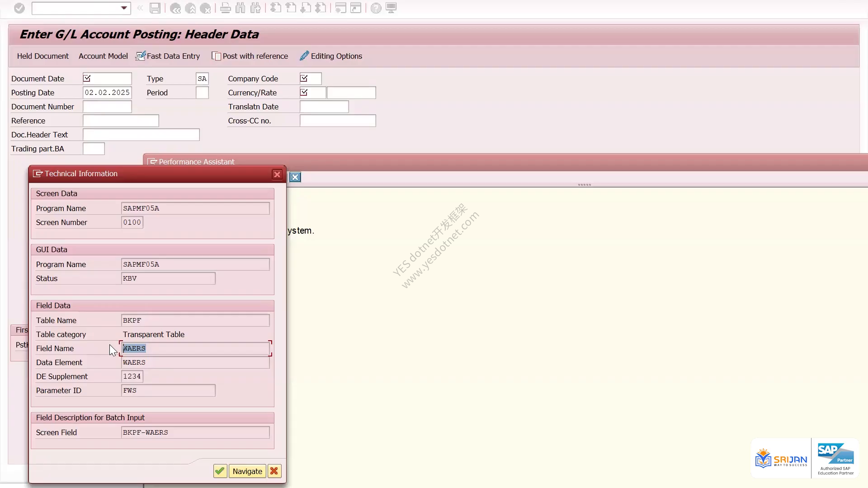
Task: Click the Help question mark icon
Action: 376,8
